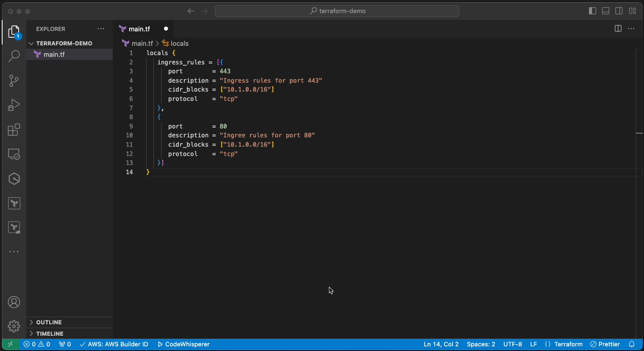
Task: Collapse the TERRAFORM-DEMO folder
Action: coord(64,43)
